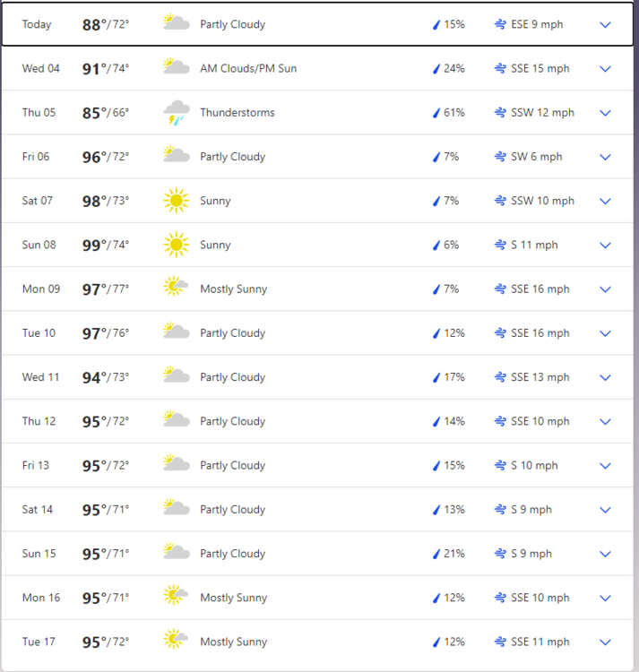Expand the Wed 04 forecast row
The height and width of the screenshot is (672, 639).
point(605,69)
